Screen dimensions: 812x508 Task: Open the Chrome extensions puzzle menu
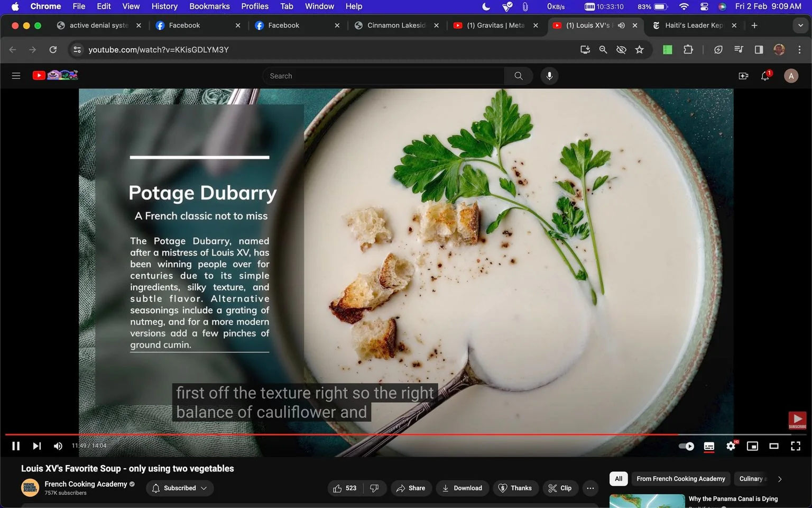click(x=688, y=50)
